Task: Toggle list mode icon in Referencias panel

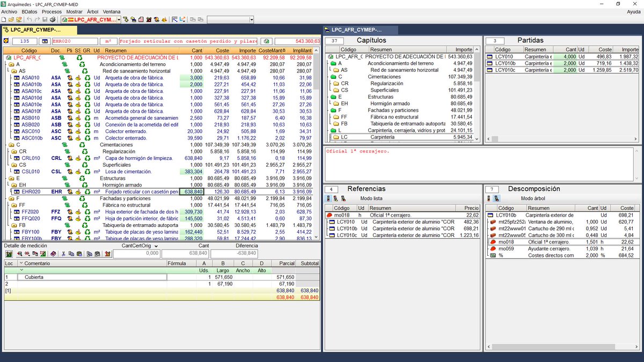Action: [x=328, y=198]
